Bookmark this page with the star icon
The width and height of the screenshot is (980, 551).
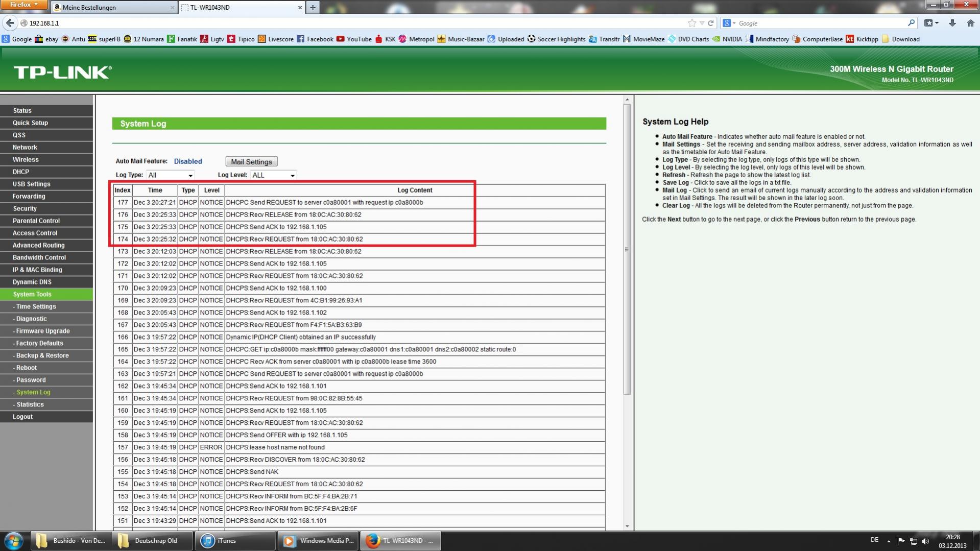tap(692, 23)
